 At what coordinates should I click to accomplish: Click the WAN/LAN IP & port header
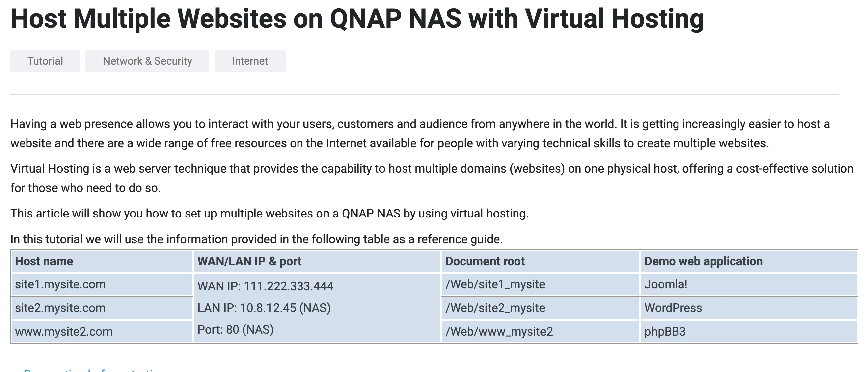tap(249, 261)
